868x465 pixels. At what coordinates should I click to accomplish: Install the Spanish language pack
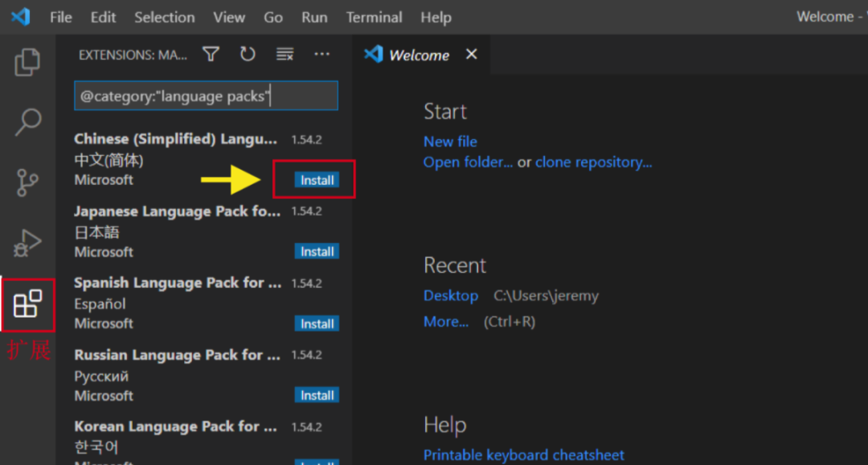click(317, 323)
